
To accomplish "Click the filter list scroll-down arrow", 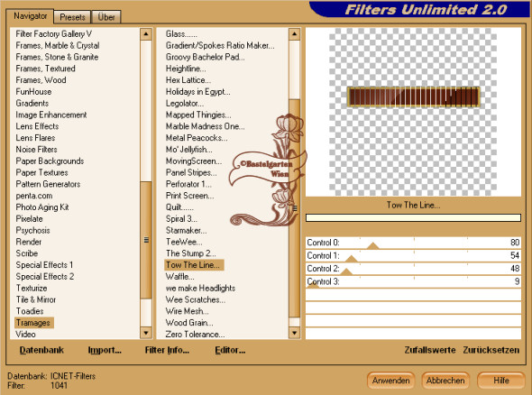I will [x=294, y=333].
